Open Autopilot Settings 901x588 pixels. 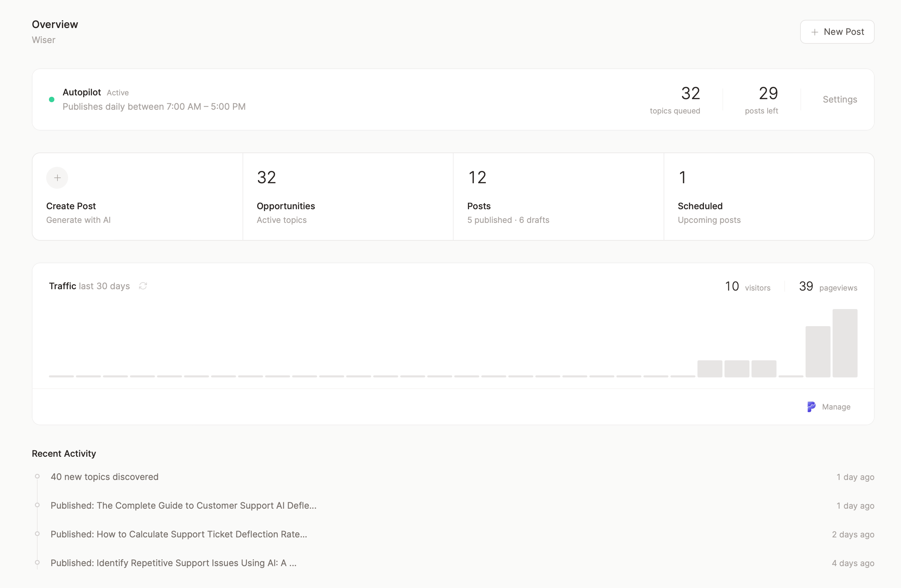point(840,99)
